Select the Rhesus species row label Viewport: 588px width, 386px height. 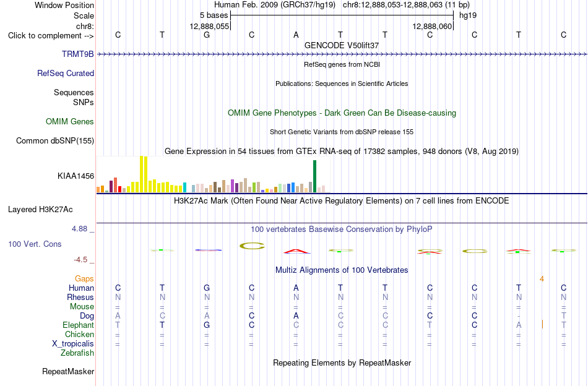coord(80,297)
